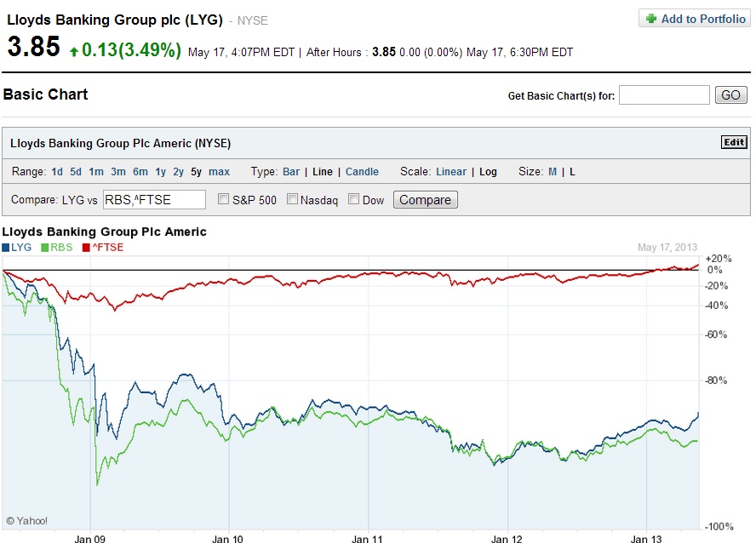
Task: Click the Compare button
Action: [x=426, y=199]
